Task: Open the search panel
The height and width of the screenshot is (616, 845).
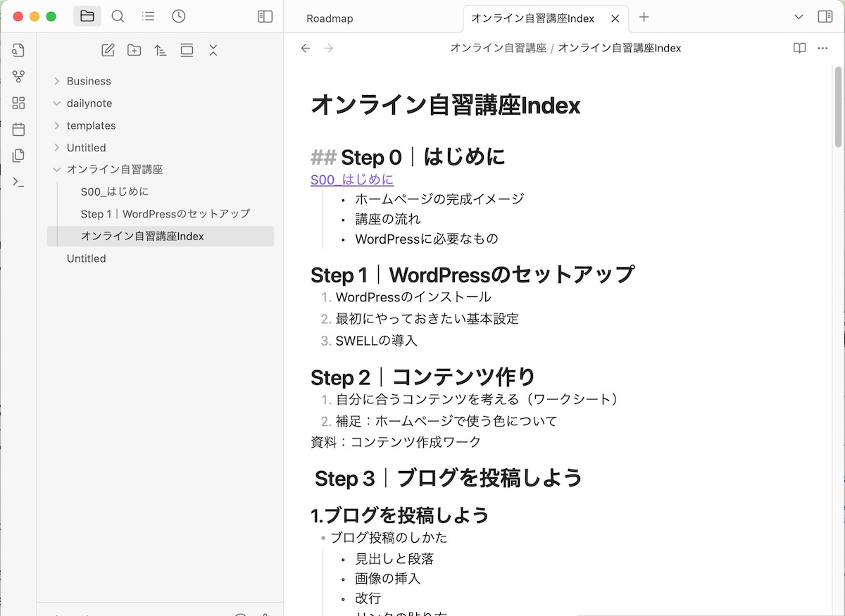Action: click(x=118, y=16)
